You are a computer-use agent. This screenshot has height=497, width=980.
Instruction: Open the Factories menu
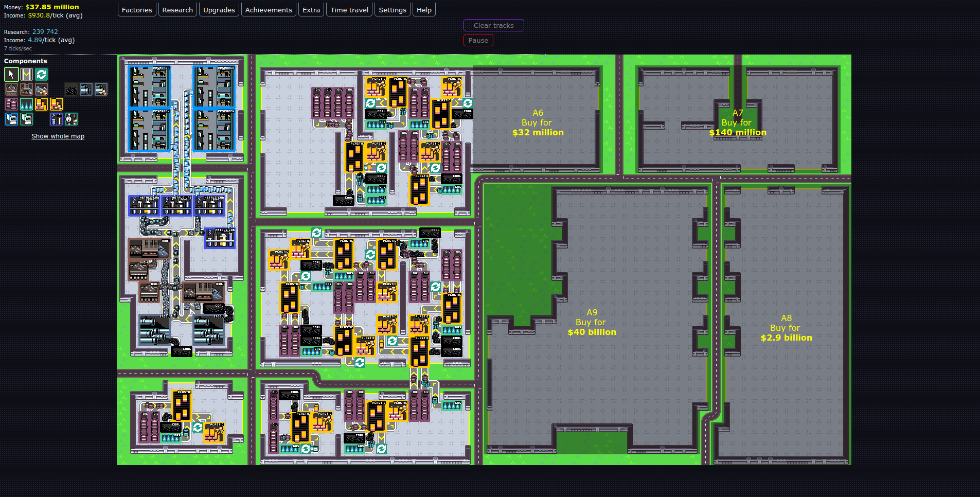pyautogui.click(x=136, y=9)
